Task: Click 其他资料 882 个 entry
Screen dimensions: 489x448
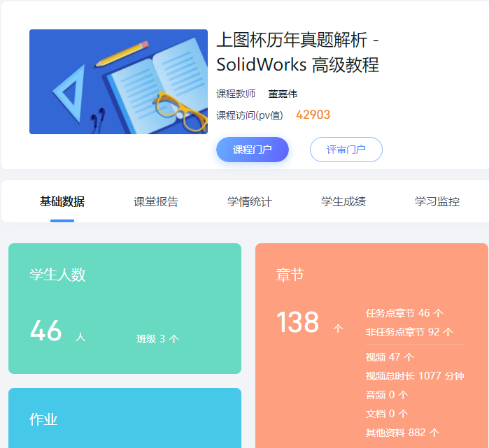Action: click(402, 433)
